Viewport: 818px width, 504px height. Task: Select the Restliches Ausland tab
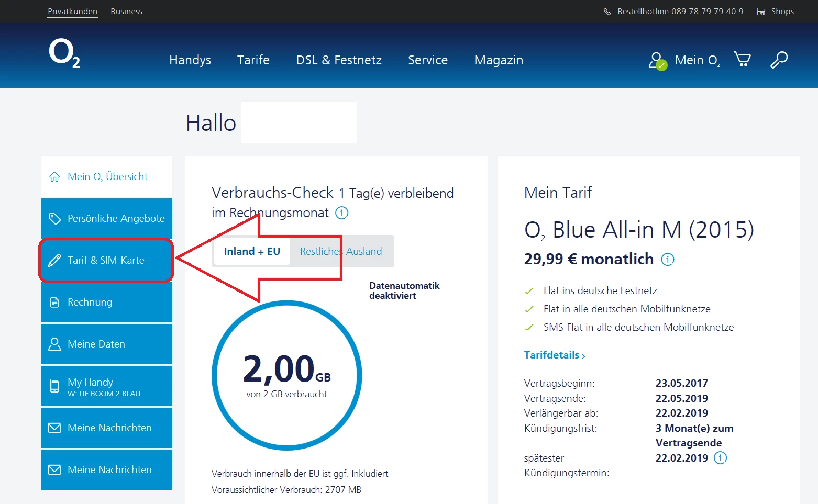coord(341,251)
